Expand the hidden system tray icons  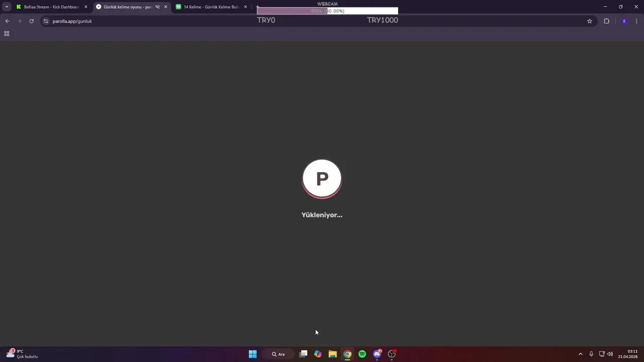[x=580, y=354]
